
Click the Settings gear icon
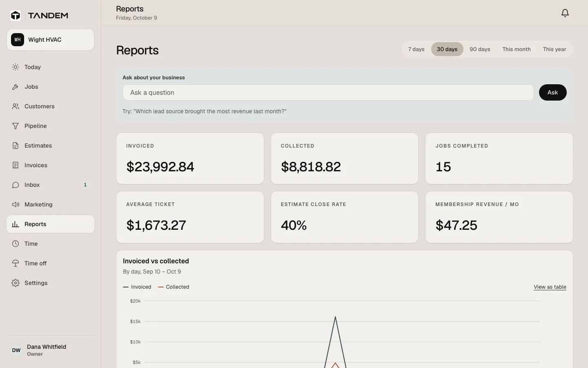pos(16,283)
